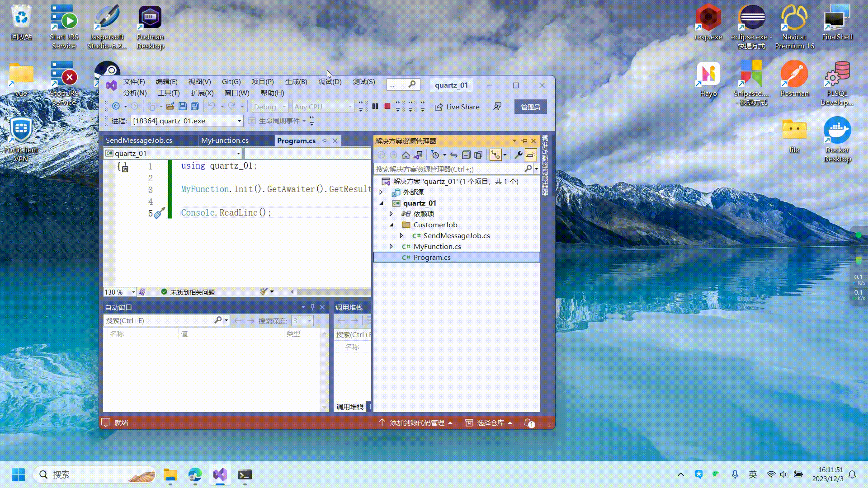
Task: Open the process [18364] quartz_01.exe dropdown
Action: pyautogui.click(x=187, y=121)
